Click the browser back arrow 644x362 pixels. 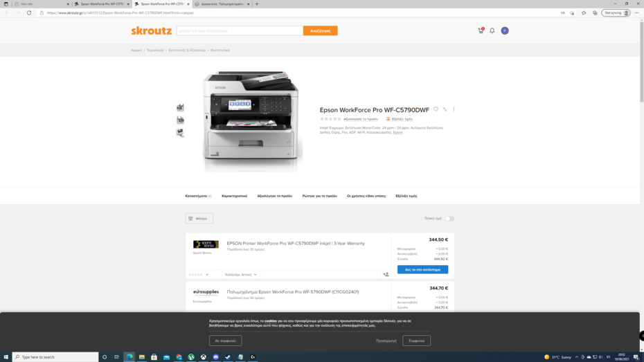7,12
